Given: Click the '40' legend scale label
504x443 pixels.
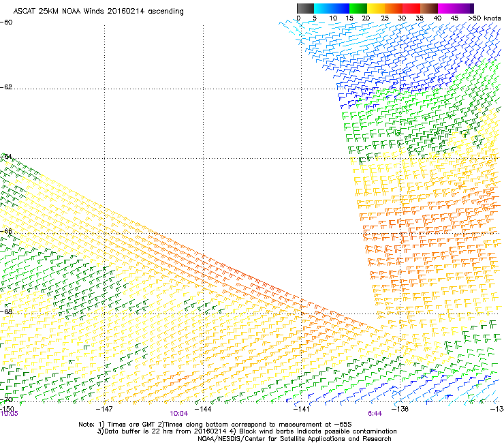Looking at the screenshot, I should (437, 18).
